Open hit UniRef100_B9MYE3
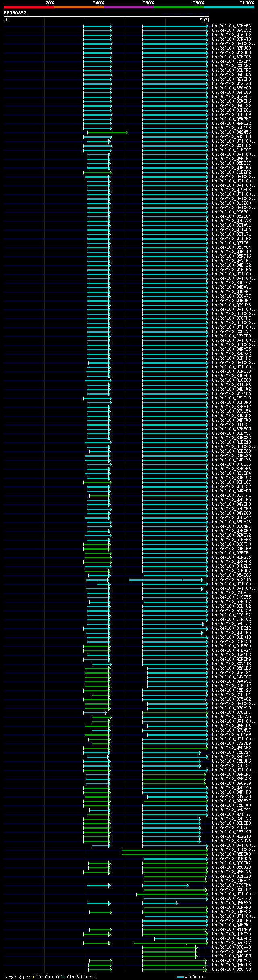 tap(231, 26)
